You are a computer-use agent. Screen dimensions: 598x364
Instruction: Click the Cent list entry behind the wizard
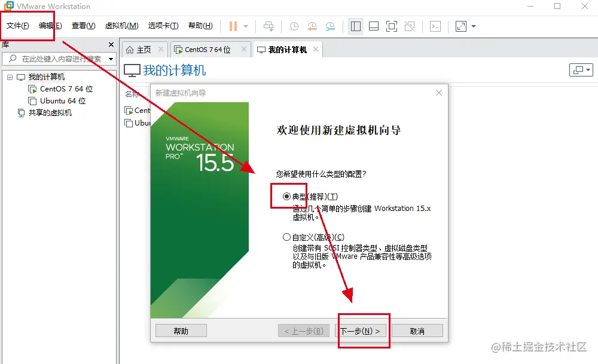point(138,111)
